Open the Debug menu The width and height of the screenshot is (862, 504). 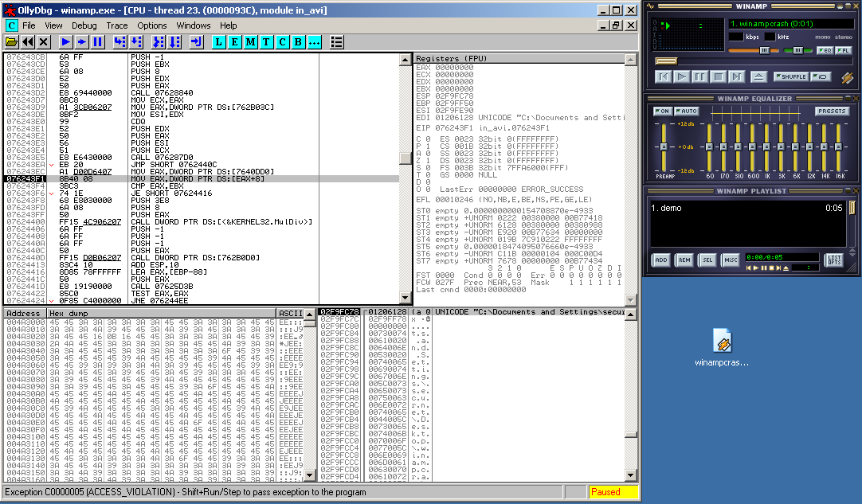pos(84,25)
